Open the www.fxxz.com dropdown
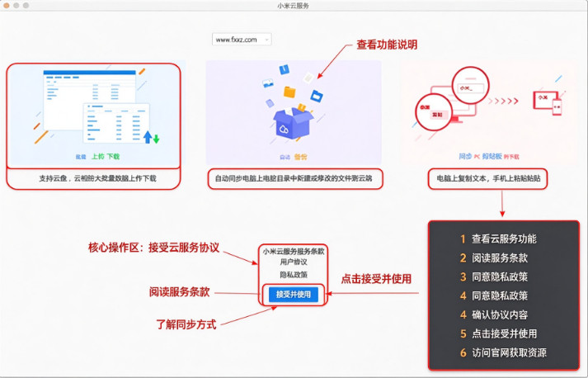Image resolution: width=588 pixels, height=378 pixels. [242, 40]
